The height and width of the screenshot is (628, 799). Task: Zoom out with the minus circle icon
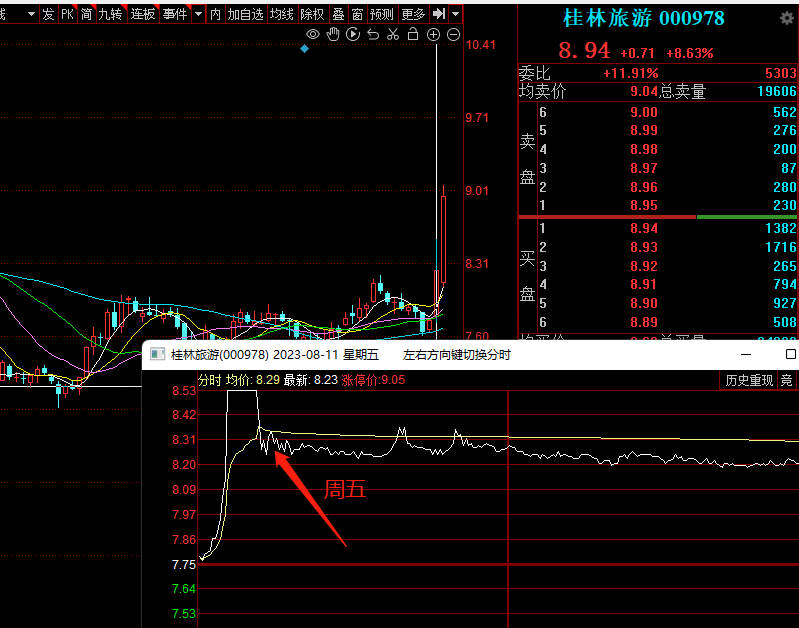(453, 35)
